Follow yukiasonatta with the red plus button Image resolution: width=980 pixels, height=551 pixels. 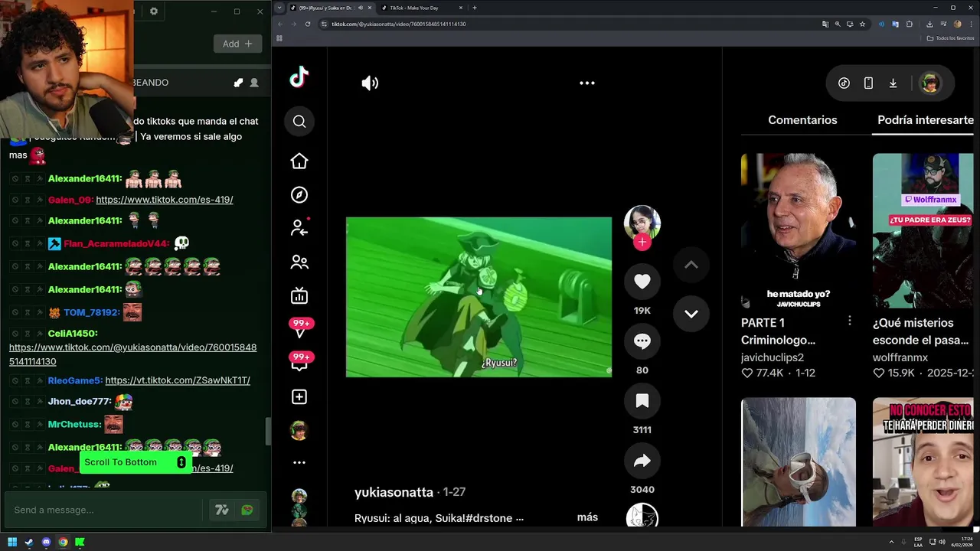[642, 242]
